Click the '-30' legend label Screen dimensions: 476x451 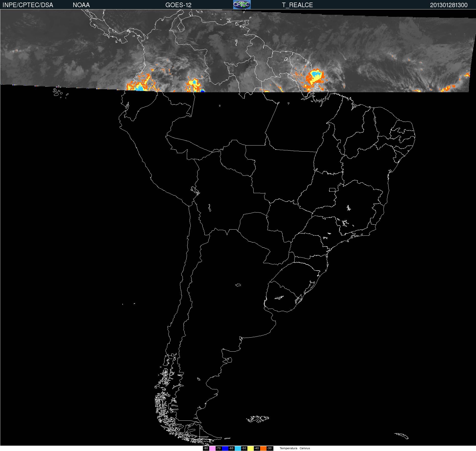(x=269, y=448)
